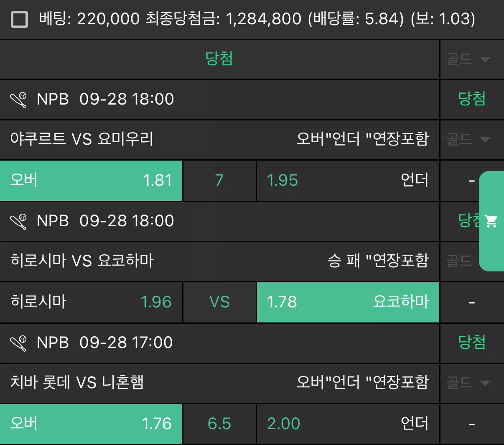Screen dimensions: 504x445
Task: Open the shopping cart side tab
Action: (x=491, y=221)
